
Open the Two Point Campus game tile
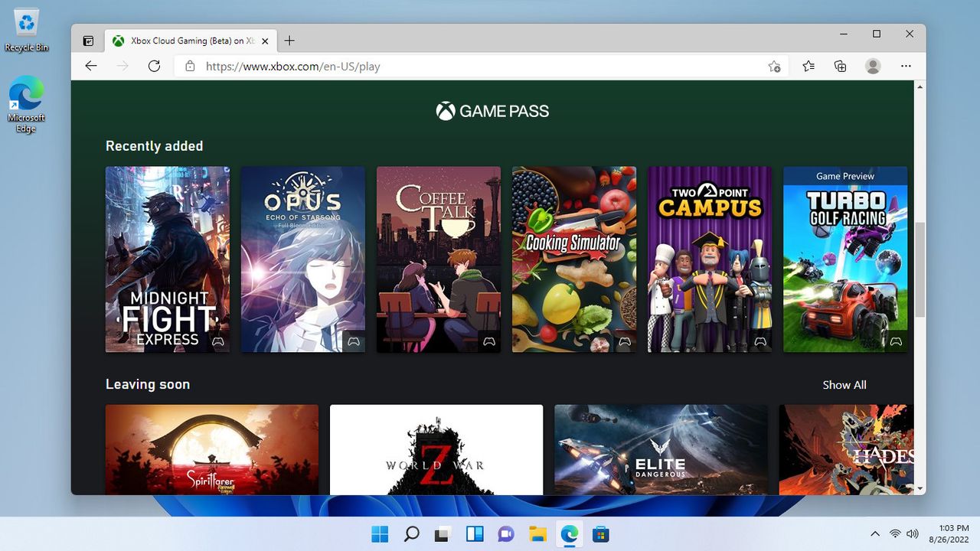710,259
